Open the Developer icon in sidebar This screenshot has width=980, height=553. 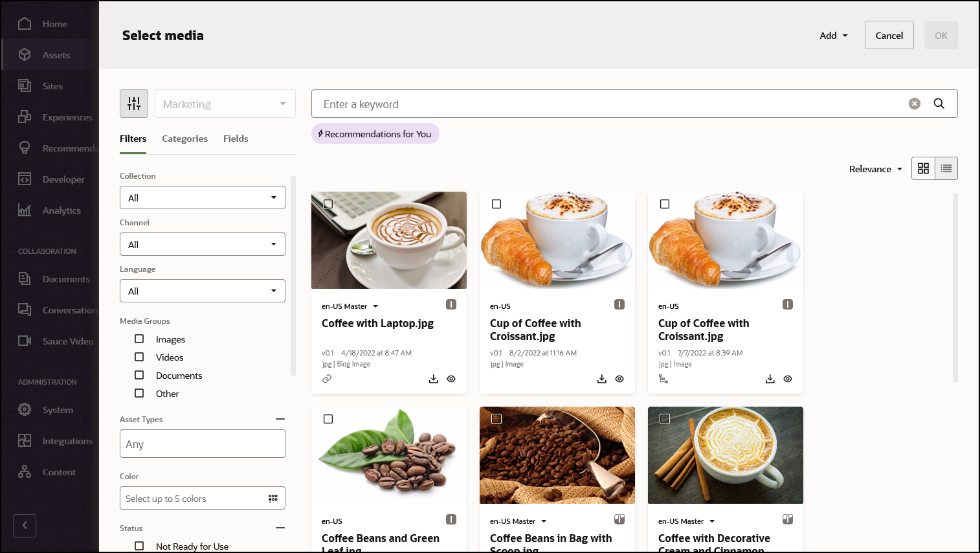click(25, 179)
